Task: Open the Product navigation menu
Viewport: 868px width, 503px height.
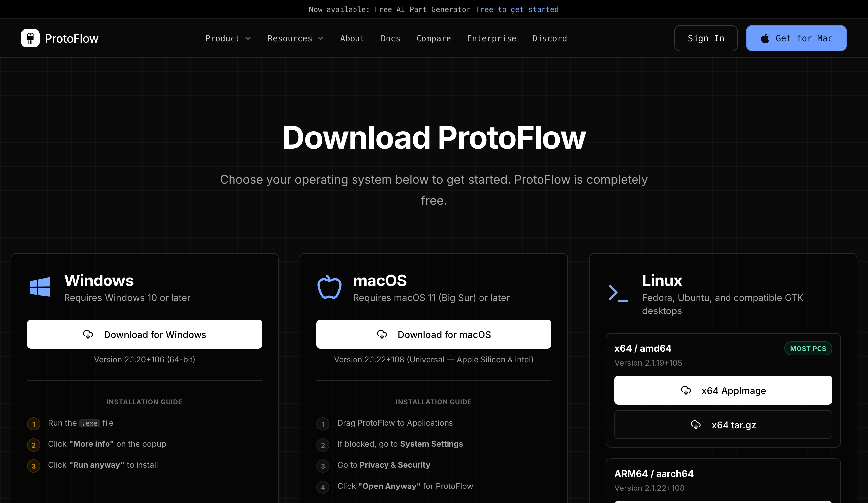Action: click(228, 38)
